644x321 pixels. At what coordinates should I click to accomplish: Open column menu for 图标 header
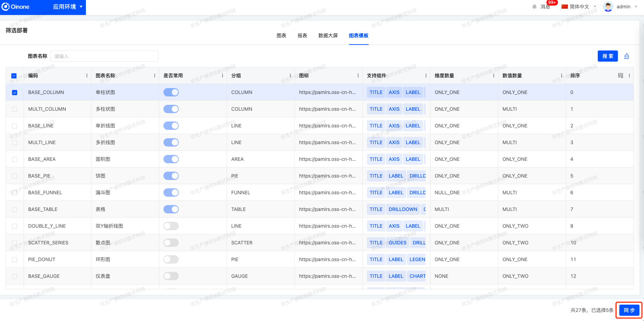click(358, 76)
